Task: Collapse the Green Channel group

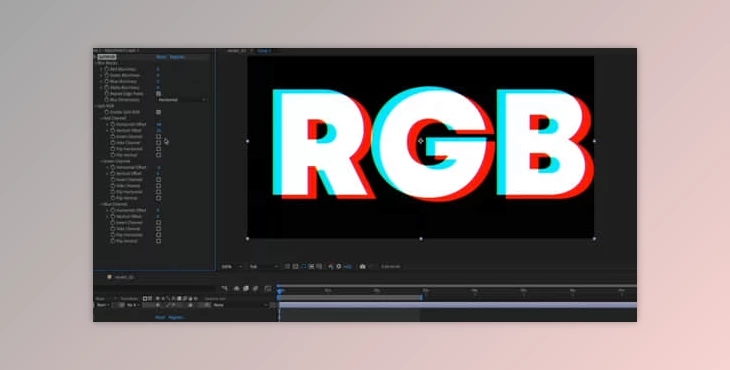Action: 101,161
